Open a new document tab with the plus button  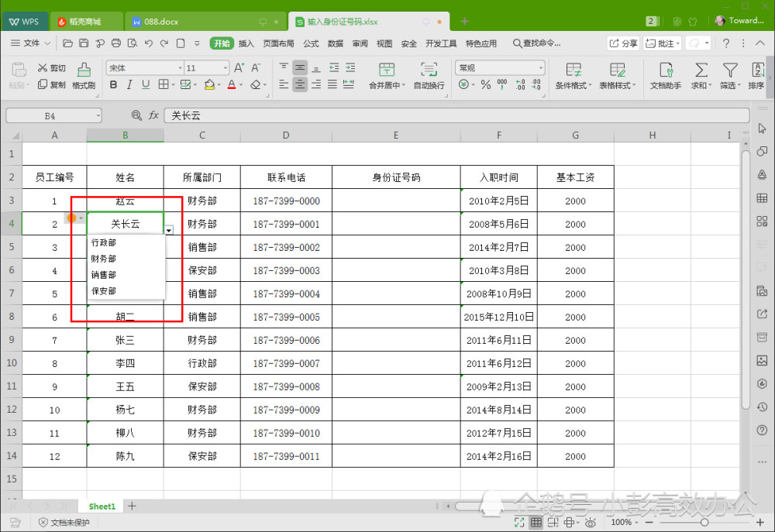click(x=464, y=21)
